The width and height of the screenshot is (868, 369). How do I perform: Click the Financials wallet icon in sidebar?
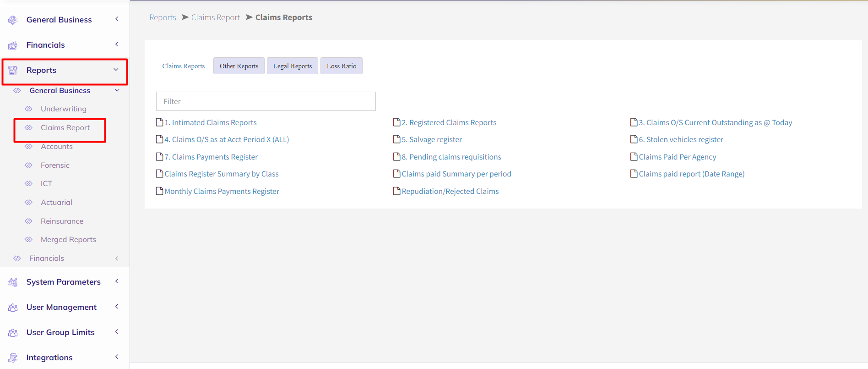click(x=13, y=45)
